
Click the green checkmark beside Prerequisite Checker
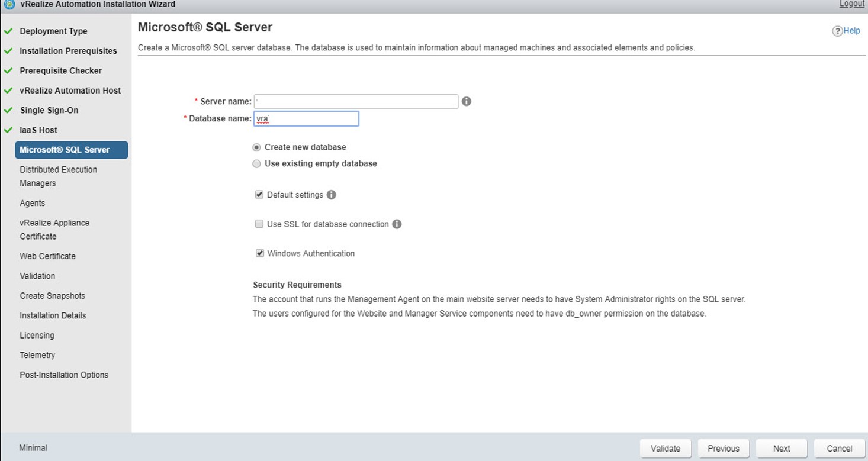[x=8, y=70]
